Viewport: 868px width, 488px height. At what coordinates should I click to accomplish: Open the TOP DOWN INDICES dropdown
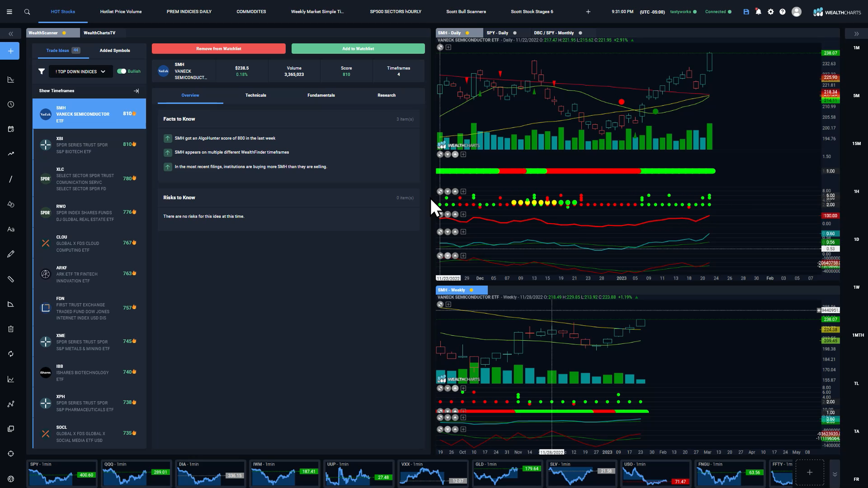tap(80, 71)
